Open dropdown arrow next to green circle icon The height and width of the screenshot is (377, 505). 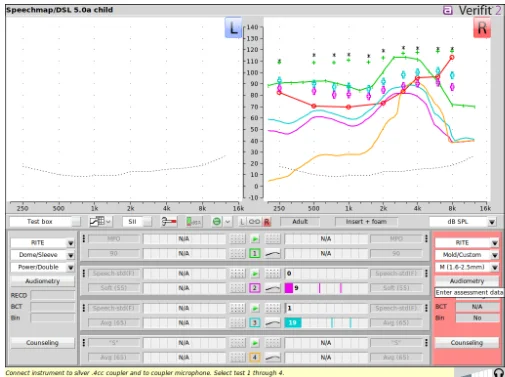228,221
